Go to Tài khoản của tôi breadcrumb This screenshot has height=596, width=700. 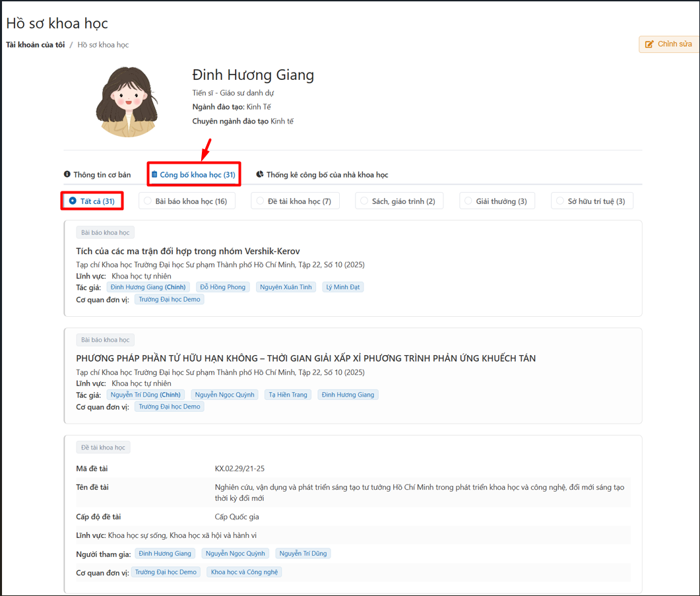(36, 45)
